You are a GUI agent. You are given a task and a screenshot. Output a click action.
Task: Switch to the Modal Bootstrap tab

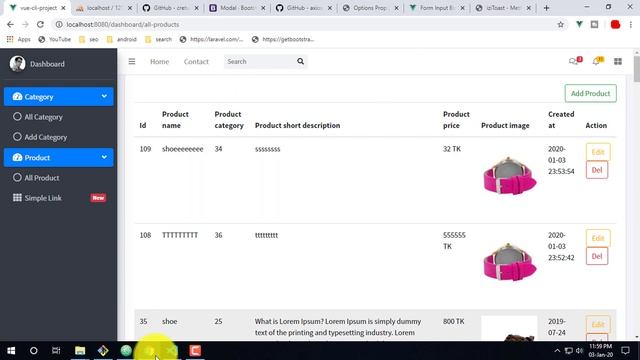pyautogui.click(x=237, y=8)
